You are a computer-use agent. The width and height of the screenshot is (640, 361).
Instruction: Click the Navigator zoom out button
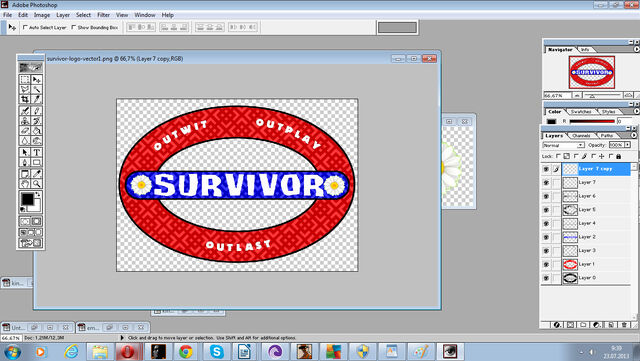click(577, 95)
